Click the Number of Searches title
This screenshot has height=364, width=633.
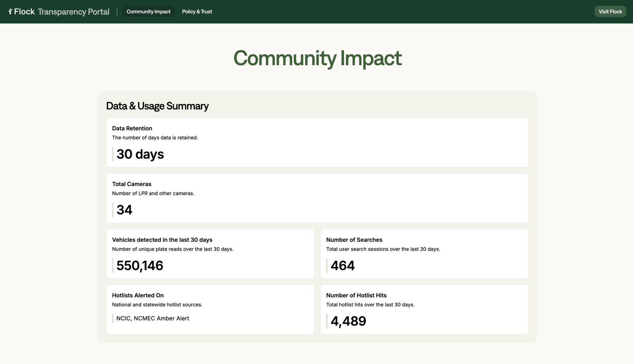pyautogui.click(x=354, y=240)
